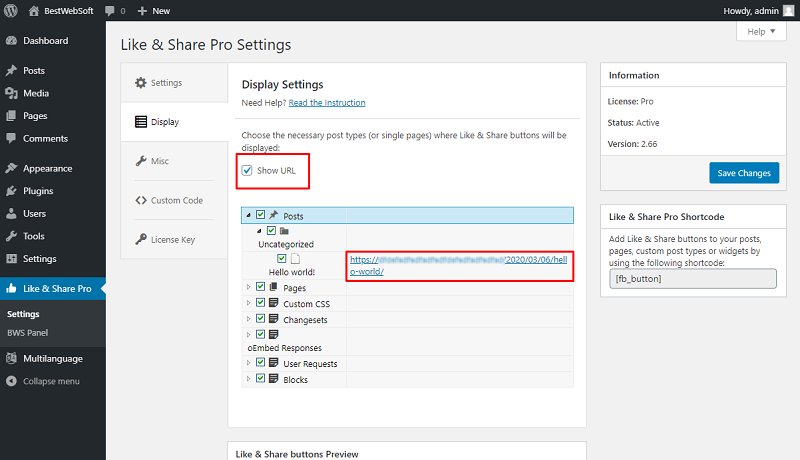The height and width of the screenshot is (460, 800).
Task: Open the hello-world post URL link
Action: (x=458, y=266)
